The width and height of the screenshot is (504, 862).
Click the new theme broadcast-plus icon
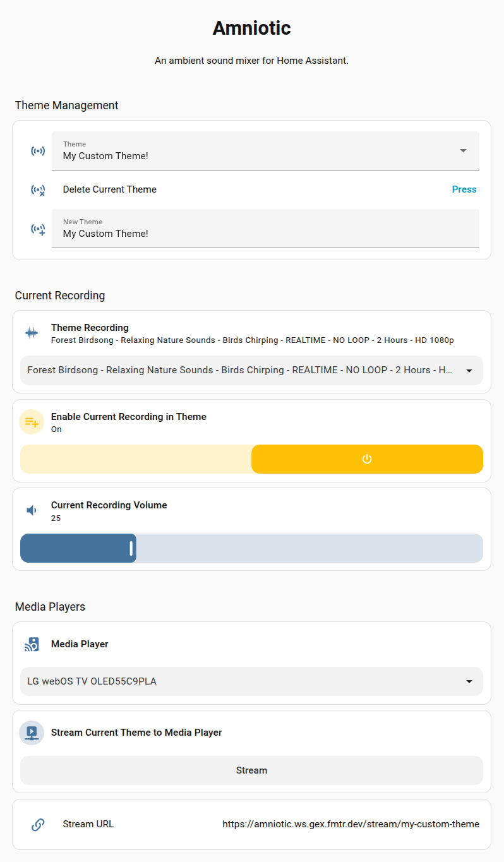coord(38,229)
